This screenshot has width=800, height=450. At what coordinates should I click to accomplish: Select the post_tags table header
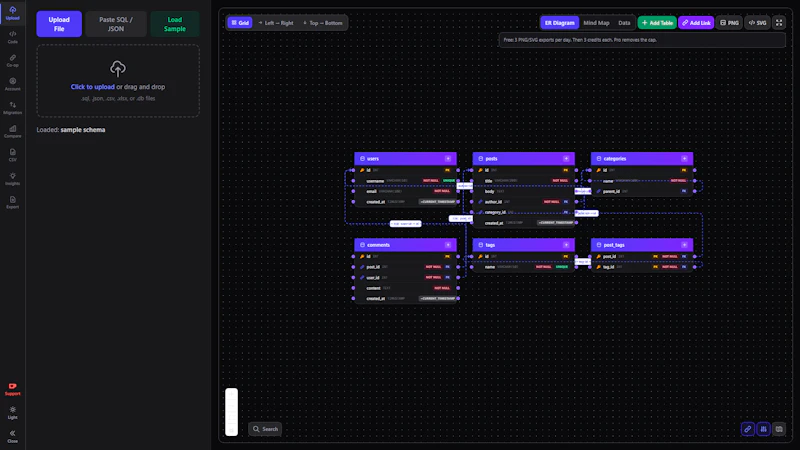click(x=642, y=245)
